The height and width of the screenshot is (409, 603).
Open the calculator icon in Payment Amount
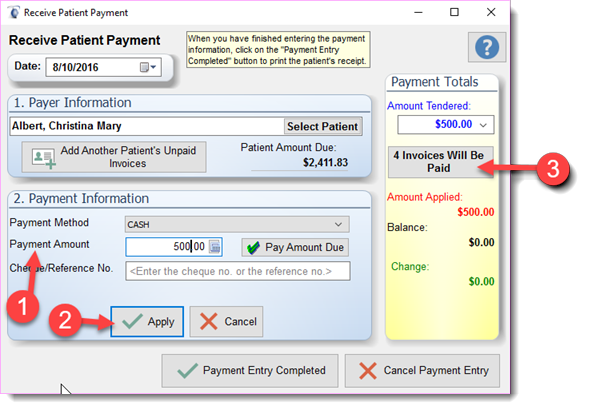[215, 247]
